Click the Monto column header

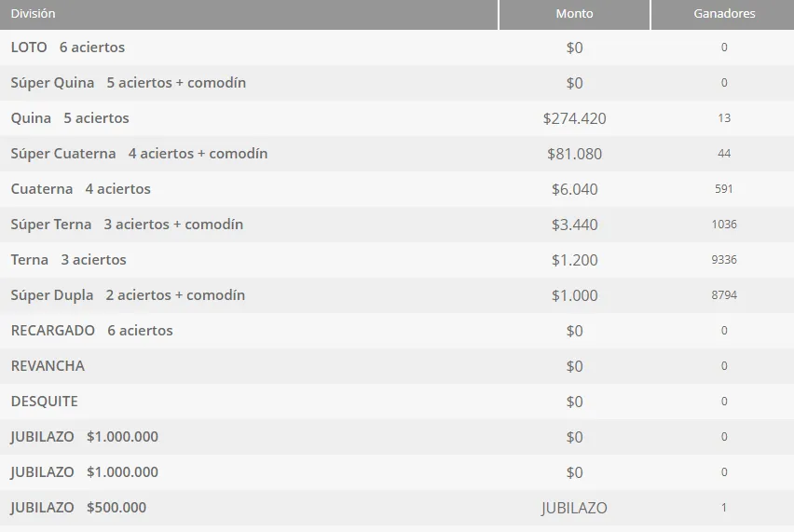pos(574,14)
